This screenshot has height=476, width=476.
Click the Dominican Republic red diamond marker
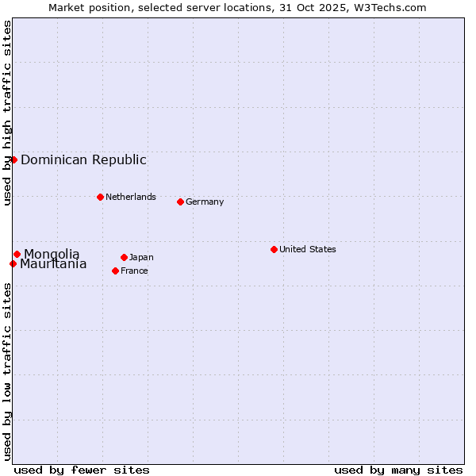click(x=13, y=159)
